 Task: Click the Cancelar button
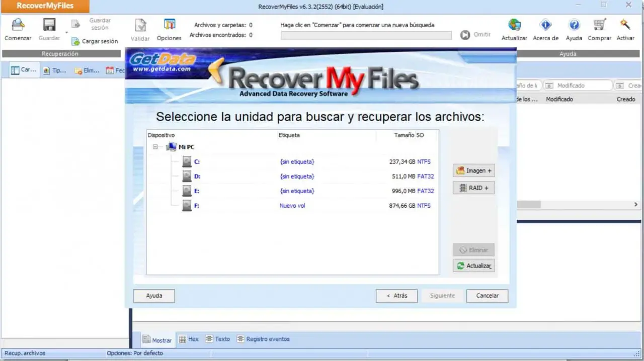click(487, 296)
